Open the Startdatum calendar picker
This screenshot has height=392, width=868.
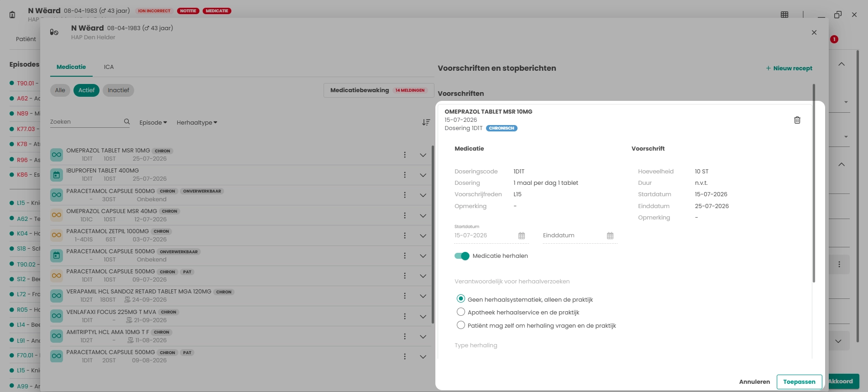(522, 235)
